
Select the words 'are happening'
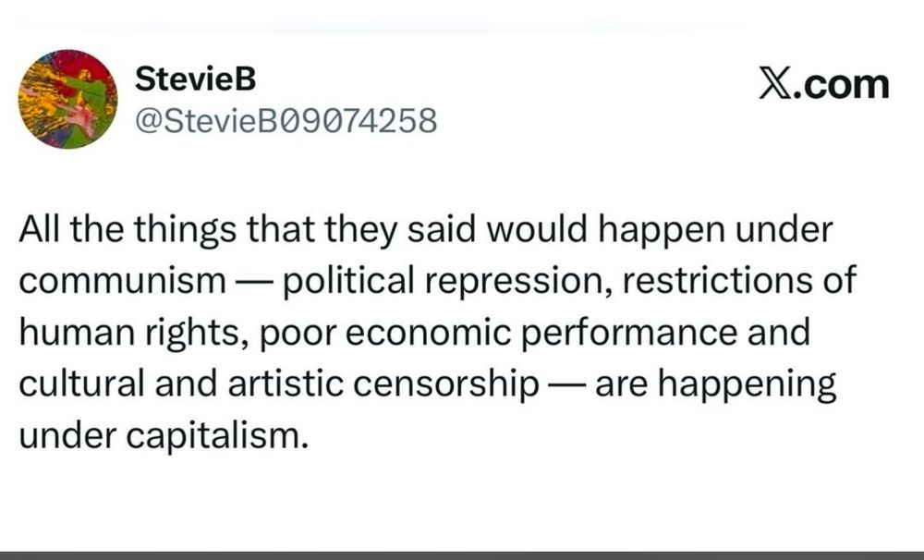coord(716,385)
